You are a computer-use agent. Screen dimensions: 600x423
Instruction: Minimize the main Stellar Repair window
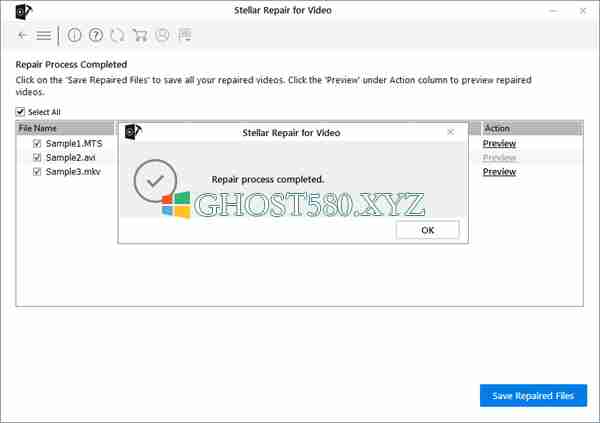(553, 11)
